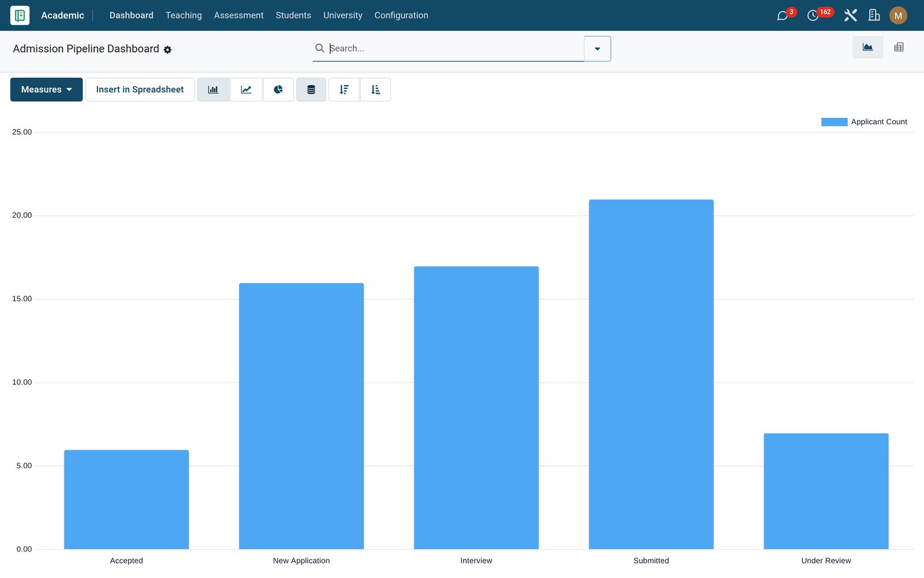Open the company switcher building icon
Viewport: 924px width, 578px height.
coord(874,16)
